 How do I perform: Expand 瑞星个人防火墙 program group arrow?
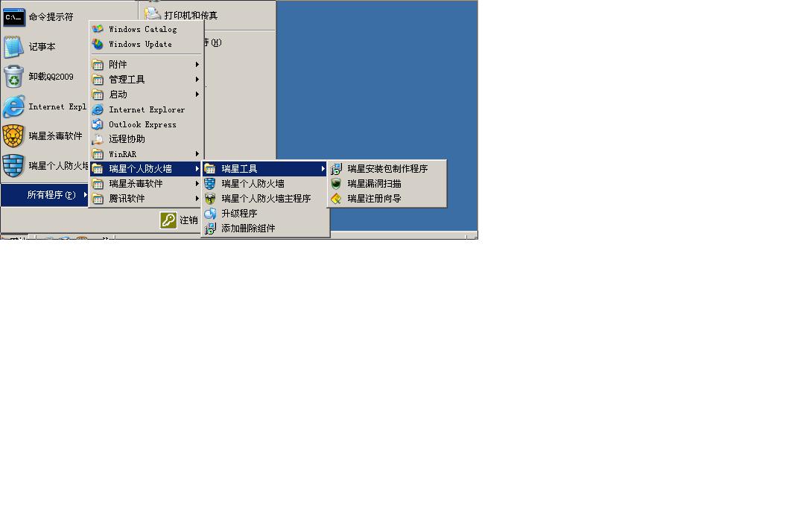[x=197, y=169]
